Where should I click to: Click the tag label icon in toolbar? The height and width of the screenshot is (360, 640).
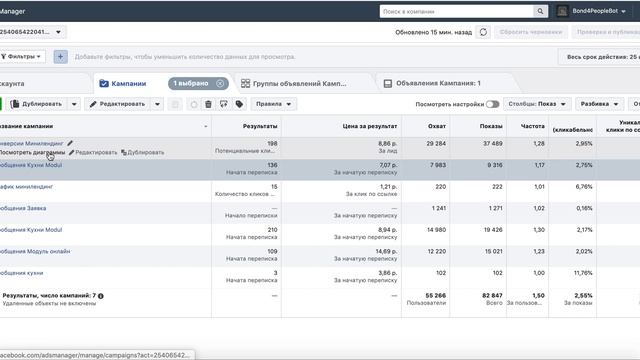tap(239, 104)
